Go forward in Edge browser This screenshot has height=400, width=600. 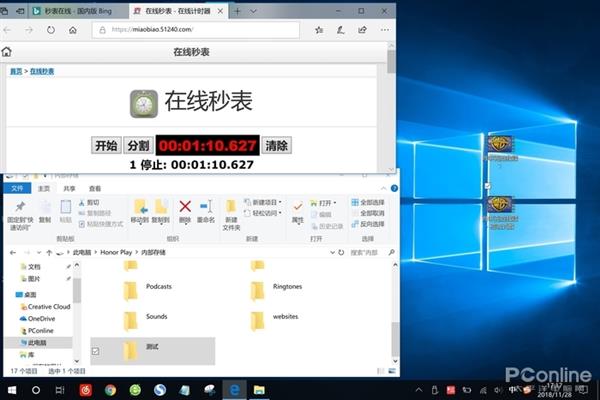(29, 29)
